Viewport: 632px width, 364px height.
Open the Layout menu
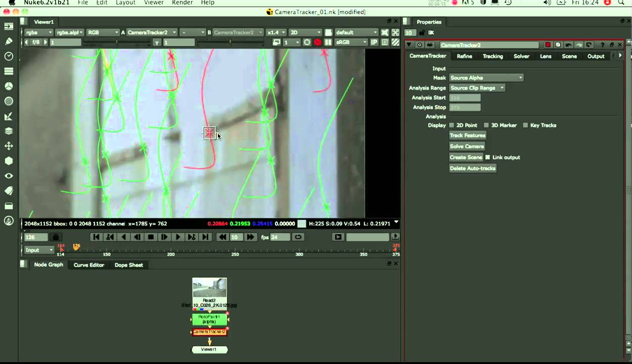coord(125,3)
